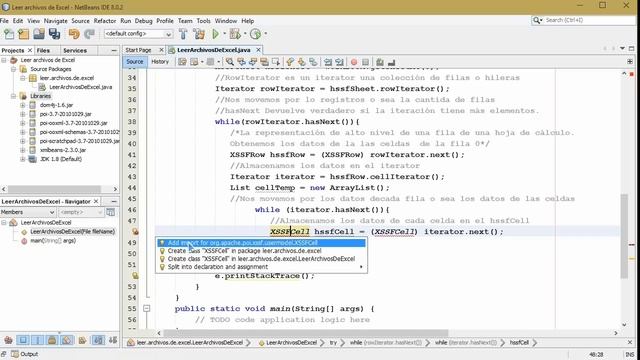
Task: Click the Shift Line Right icon
Action: point(339,62)
